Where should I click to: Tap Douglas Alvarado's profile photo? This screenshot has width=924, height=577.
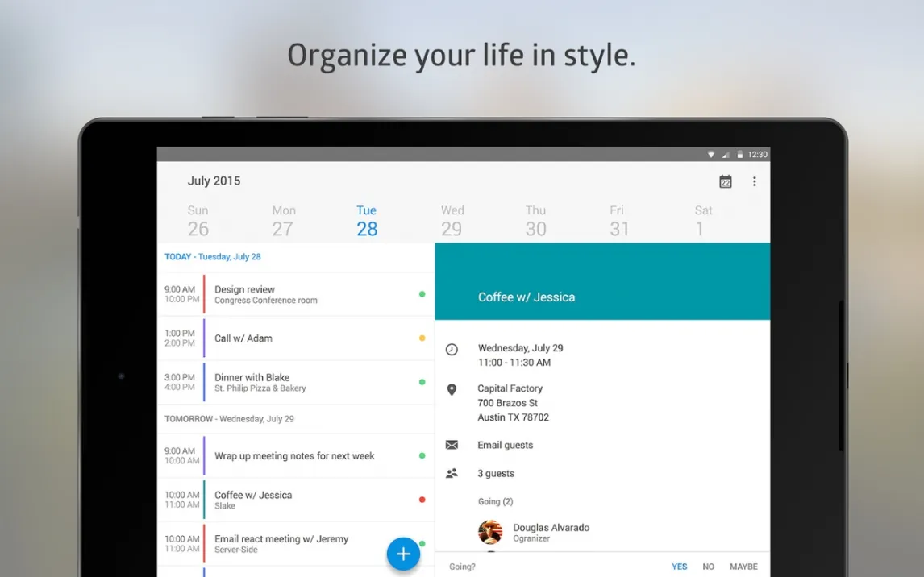pos(490,532)
